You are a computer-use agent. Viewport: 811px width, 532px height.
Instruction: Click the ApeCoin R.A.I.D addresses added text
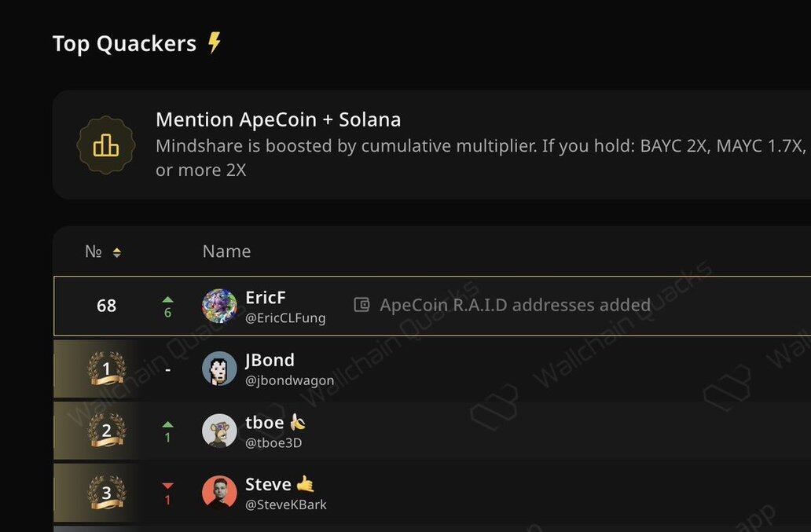pos(516,305)
